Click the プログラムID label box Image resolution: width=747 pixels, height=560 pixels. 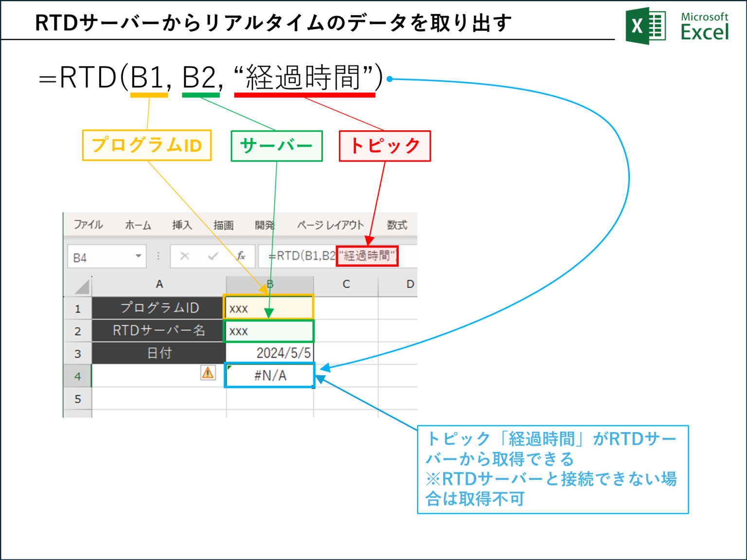pos(146,145)
